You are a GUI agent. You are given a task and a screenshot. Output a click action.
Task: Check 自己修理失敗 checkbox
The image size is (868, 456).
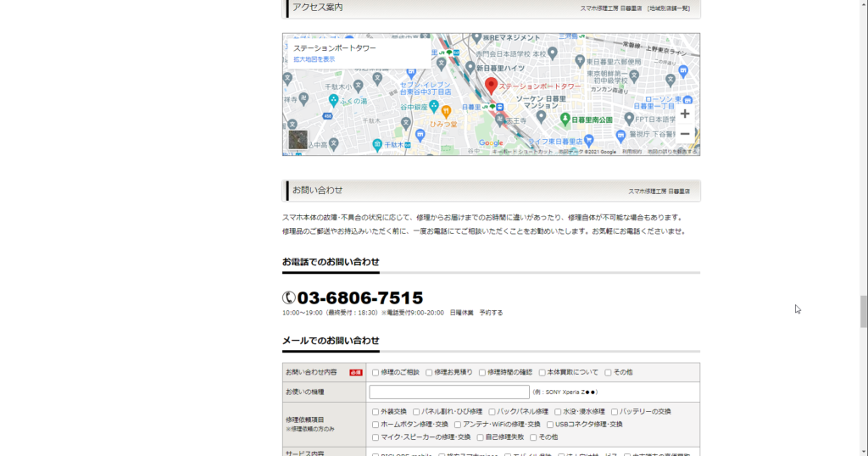pos(480,437)
